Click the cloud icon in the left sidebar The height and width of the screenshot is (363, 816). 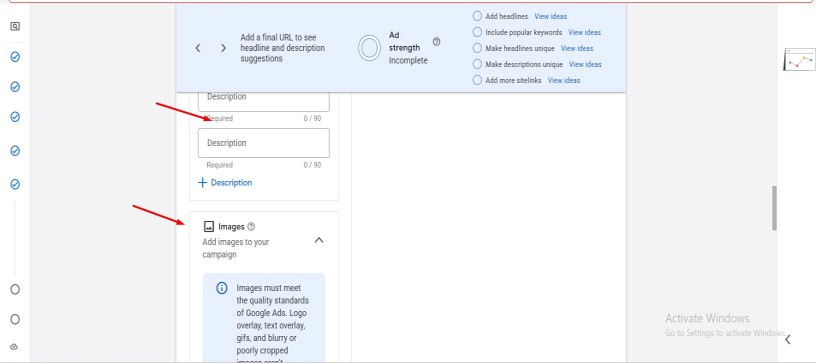click(x=15, y=347)
